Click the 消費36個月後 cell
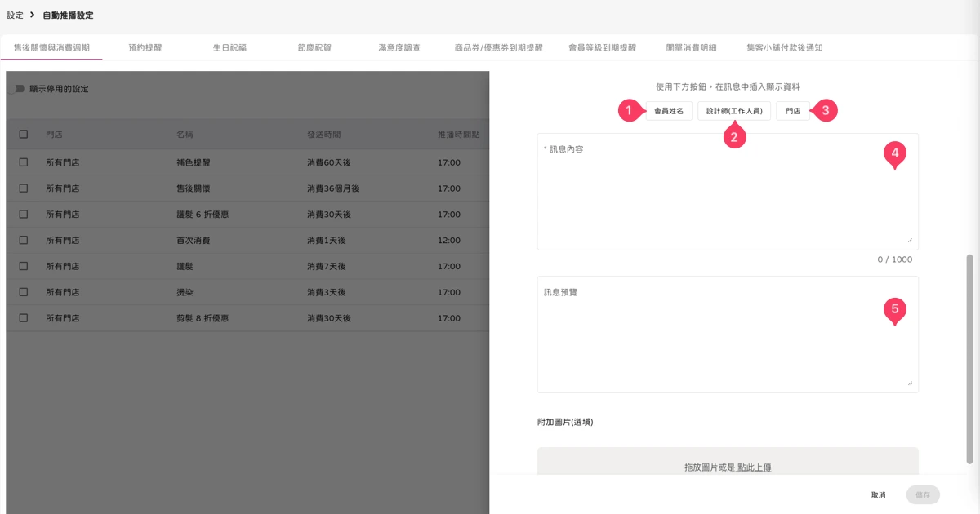 (x=333, y=188)
